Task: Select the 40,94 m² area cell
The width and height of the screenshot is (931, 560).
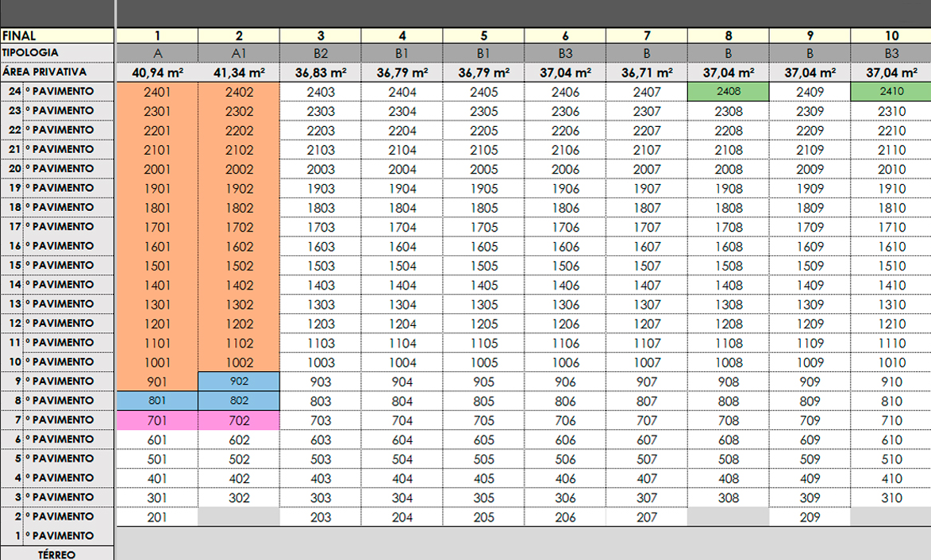Action: click(x=157, y=72)
